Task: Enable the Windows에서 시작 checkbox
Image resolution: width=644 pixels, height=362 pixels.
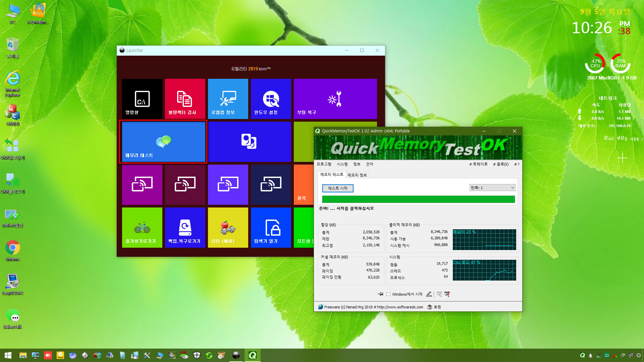Action: [388, 294]
